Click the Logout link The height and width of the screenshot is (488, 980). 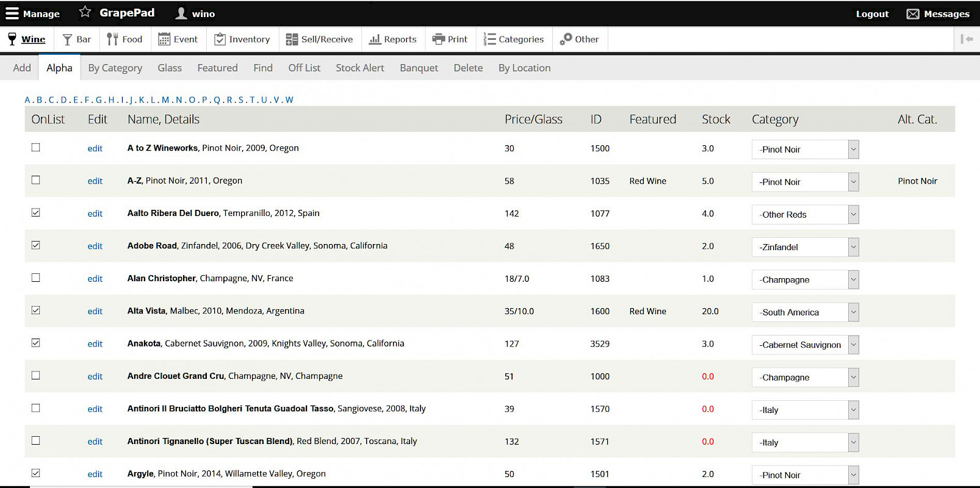(872, 14)
